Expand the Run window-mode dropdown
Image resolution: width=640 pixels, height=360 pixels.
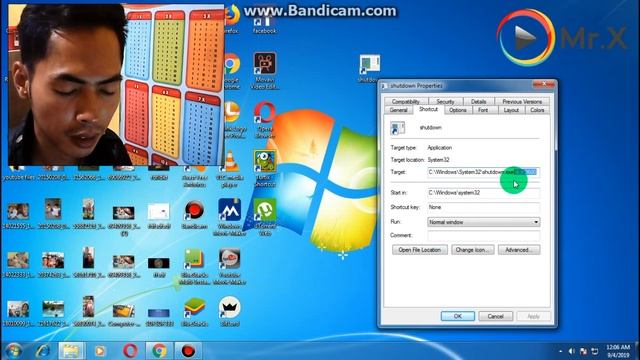pyautogui.click(x=484, y=222)
